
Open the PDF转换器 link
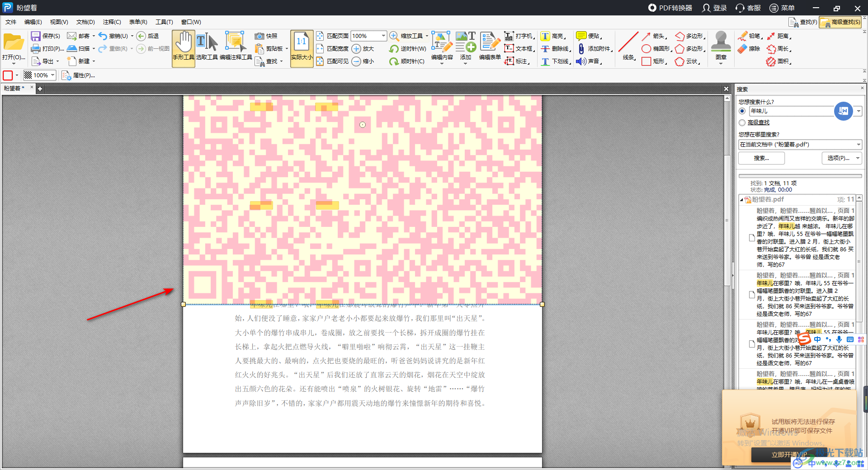click(x=670, y=8)
